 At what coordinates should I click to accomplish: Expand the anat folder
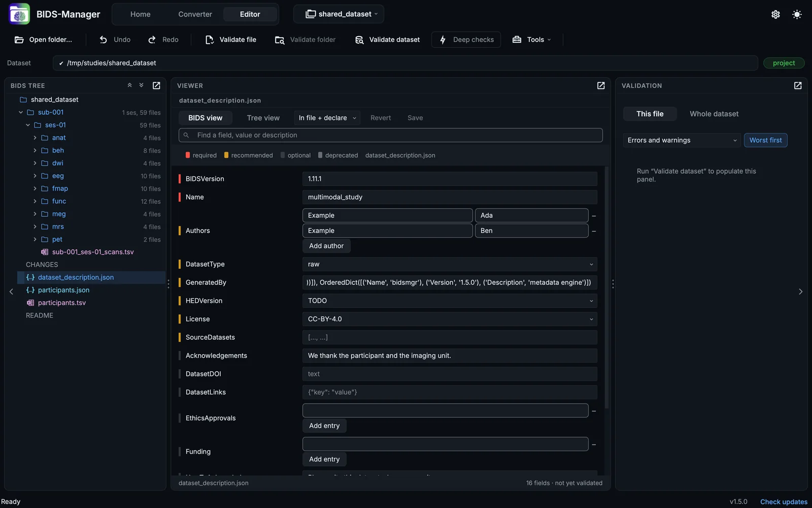[35, 138]
